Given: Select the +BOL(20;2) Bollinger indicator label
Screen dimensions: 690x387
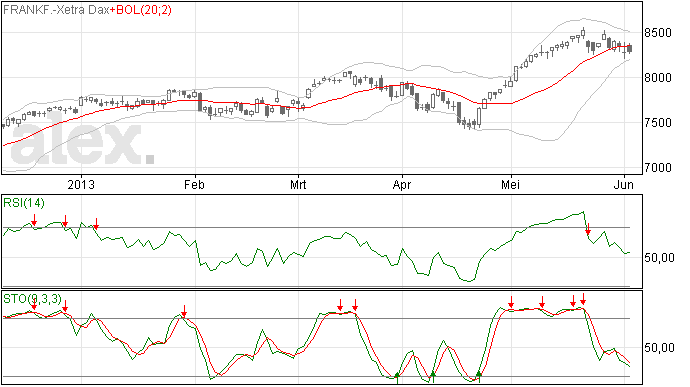Looking at the screenshot, I should tap(140, 10).
